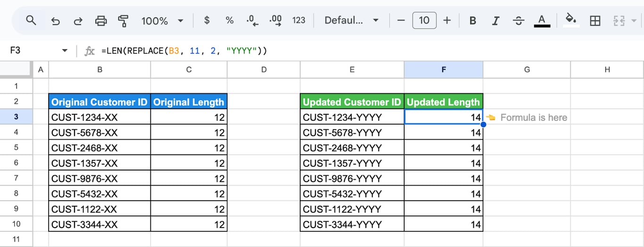Select row 11 header
This screenshot has height=247, width=644.
pos(16,239)
